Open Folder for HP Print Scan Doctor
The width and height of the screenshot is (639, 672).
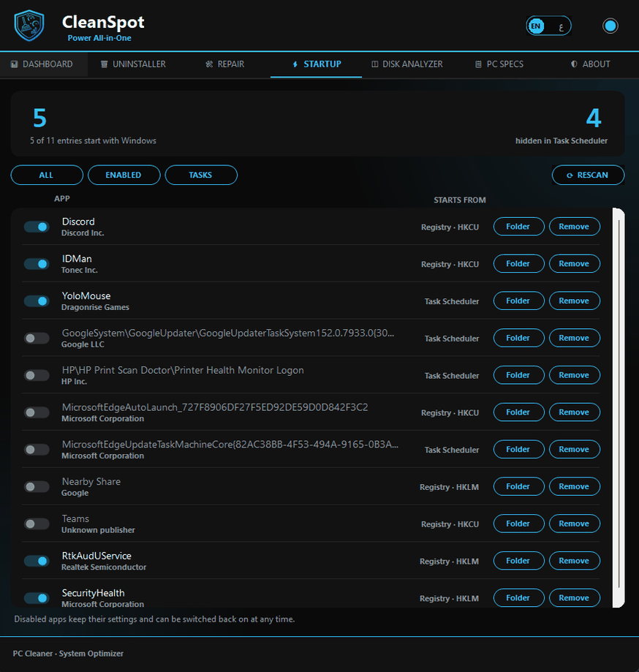click(x=518, y=375)
